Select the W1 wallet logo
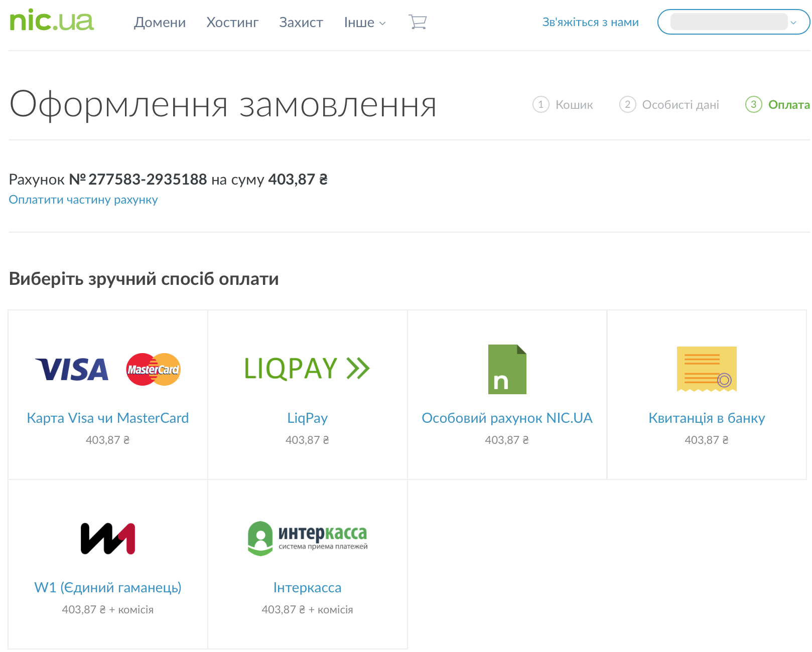Image resolution: width=812 pixels, height=652 pixels. coord(108,539)
